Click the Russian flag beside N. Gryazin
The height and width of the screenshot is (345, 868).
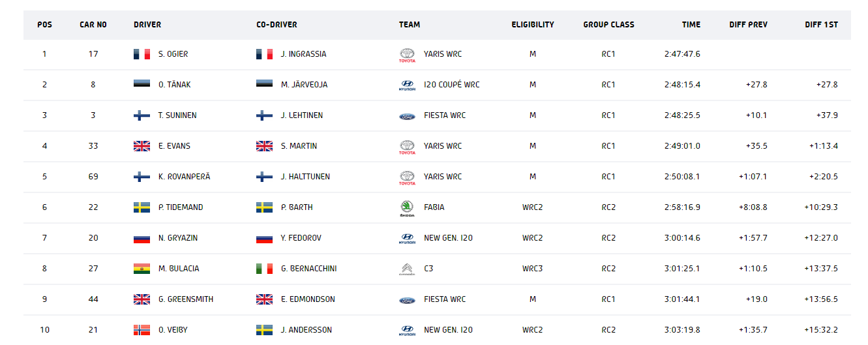pyautogui.click(x=142, y=238)
